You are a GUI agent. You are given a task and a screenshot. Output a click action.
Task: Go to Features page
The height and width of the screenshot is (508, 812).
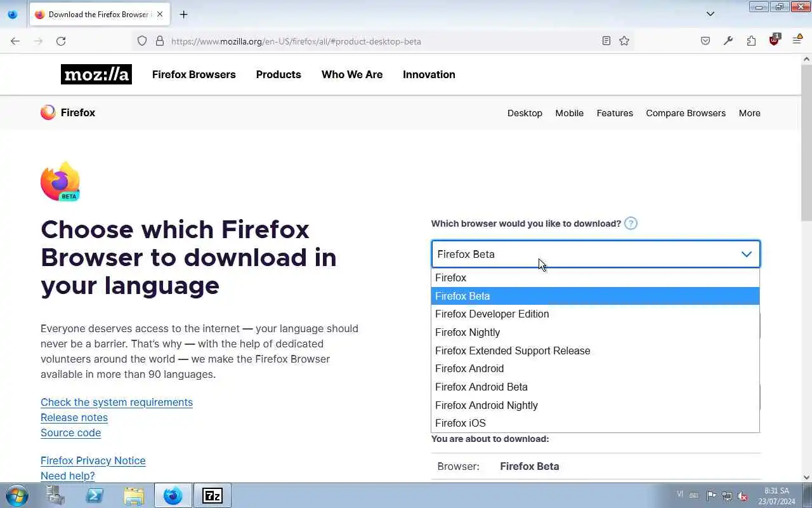615,113
